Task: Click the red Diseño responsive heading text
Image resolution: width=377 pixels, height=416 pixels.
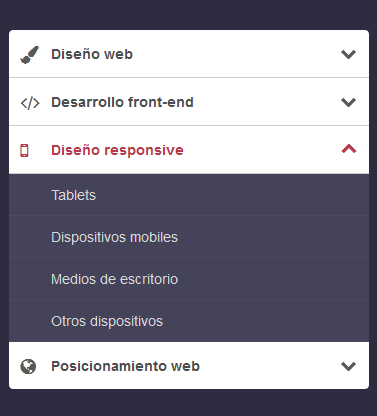Action: tap(117, 150)
